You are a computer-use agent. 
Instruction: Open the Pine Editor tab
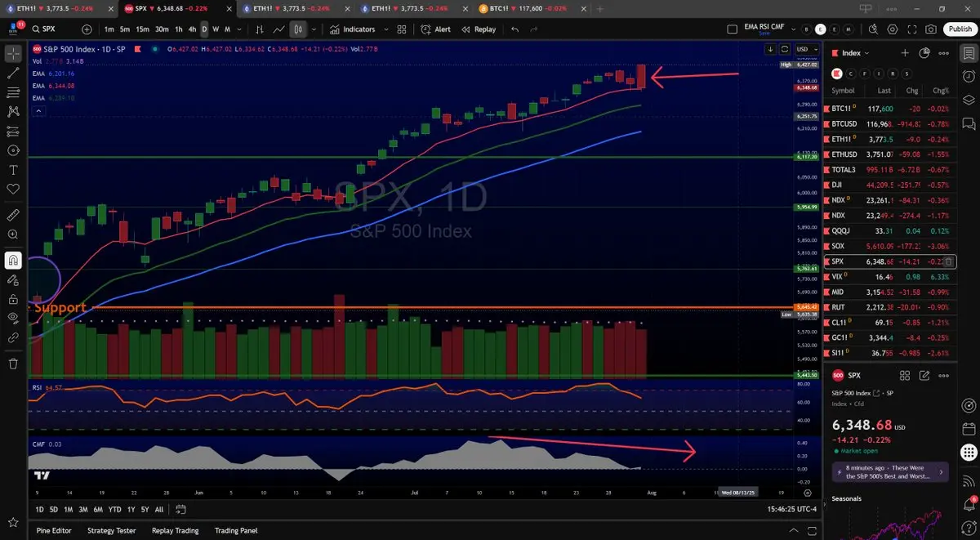click(54, 530)
